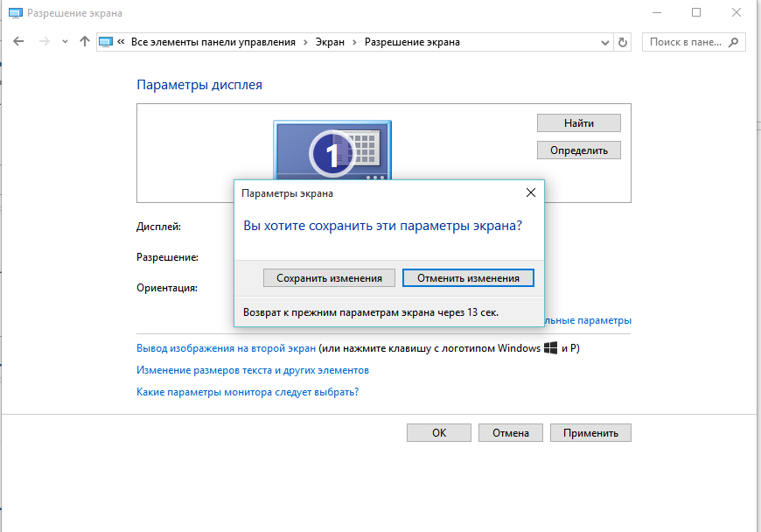The height and width of the screenshot is (532, 761).
Task: Open recent locations dropdown arrow
Action: click(65, 42)
